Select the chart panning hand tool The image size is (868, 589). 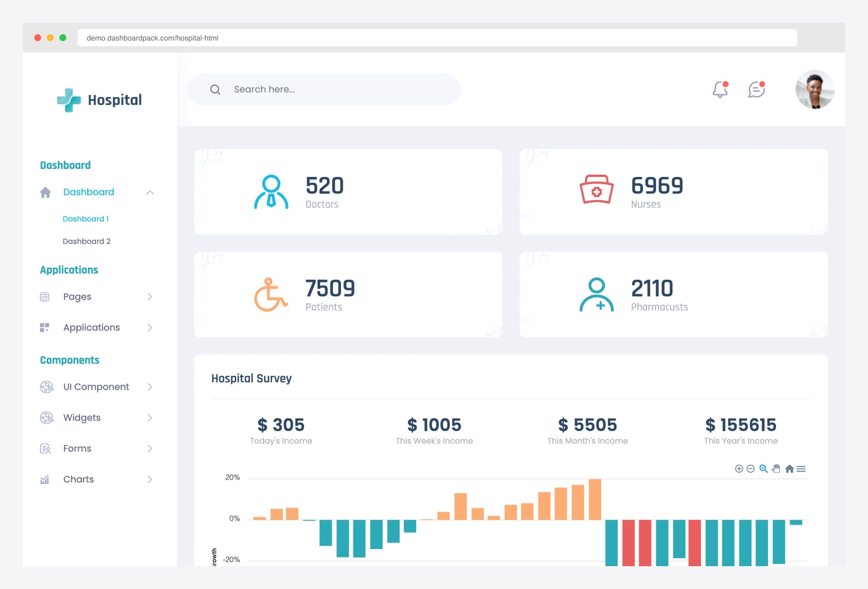point(776,469)
